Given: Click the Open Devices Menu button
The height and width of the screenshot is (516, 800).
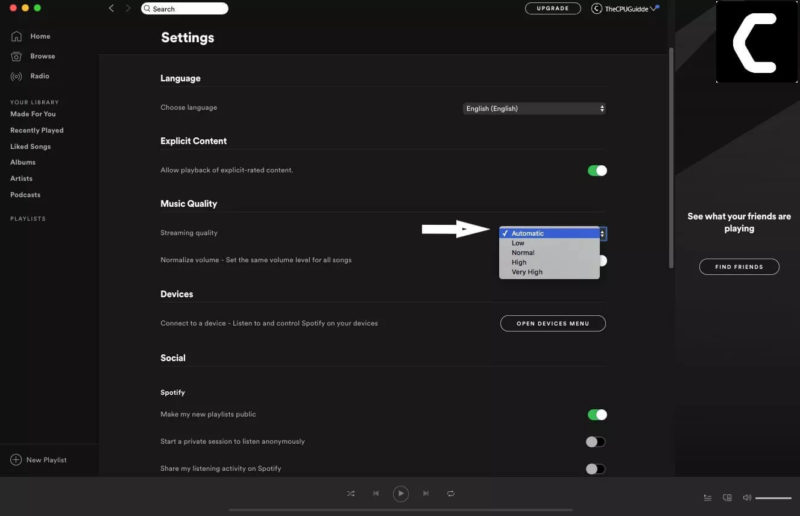Looking at the screenshot, I should point(552,323).
